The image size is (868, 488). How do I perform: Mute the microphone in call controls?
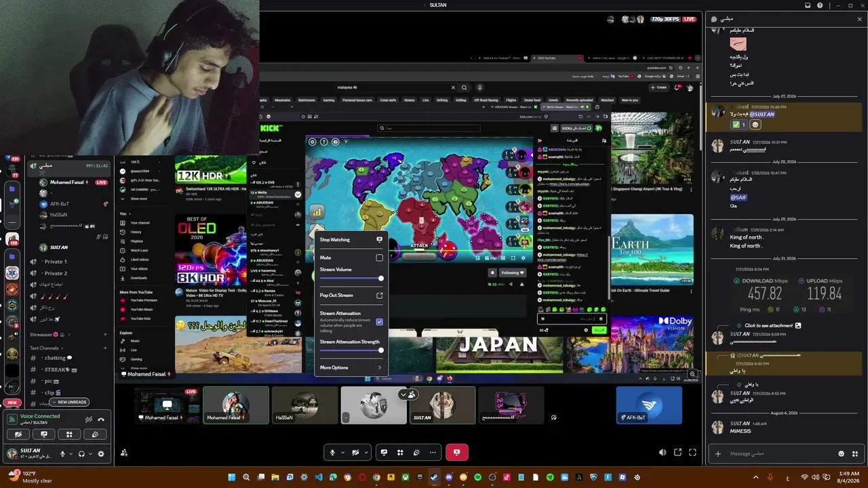332,453
